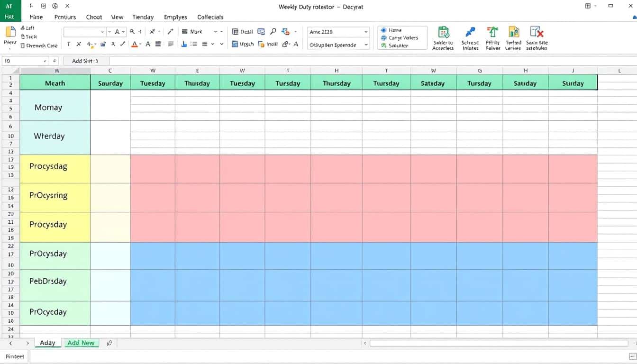The width and height of the screenshot is (637, 364).
Task: Click the Saze Srte sclehules icon
Action: [537, 32]
